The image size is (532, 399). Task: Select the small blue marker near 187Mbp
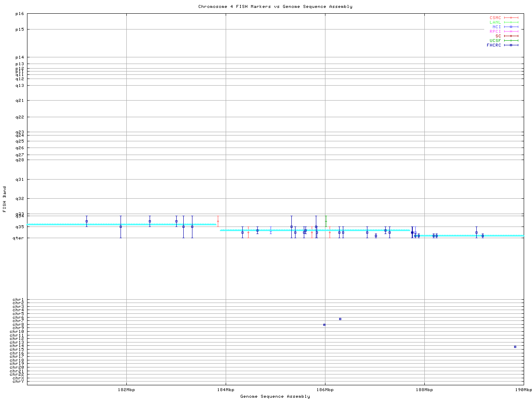(376, 236)
